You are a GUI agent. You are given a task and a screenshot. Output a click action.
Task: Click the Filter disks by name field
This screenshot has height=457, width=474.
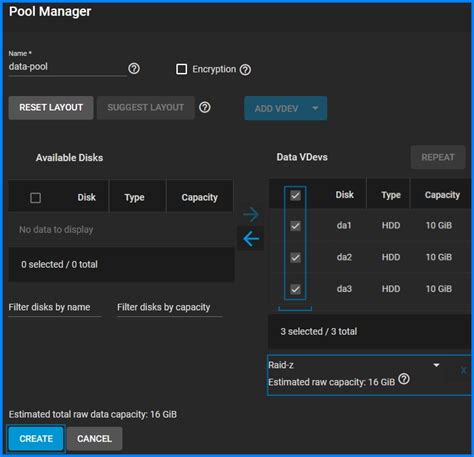point(55,307)
